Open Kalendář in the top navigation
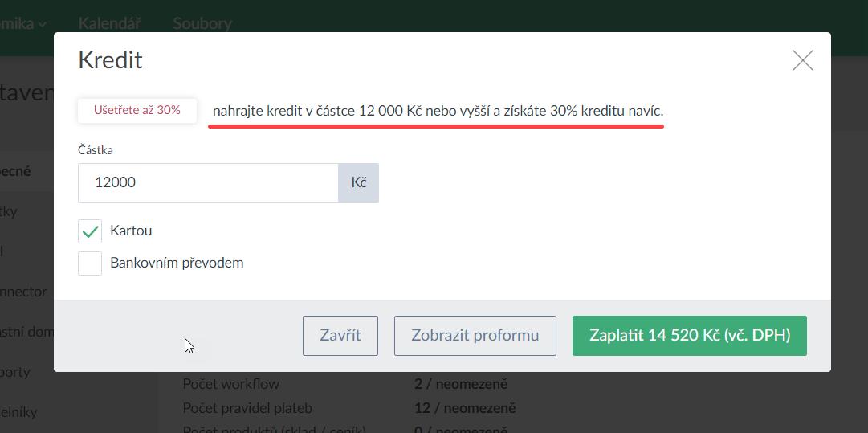 110,23
